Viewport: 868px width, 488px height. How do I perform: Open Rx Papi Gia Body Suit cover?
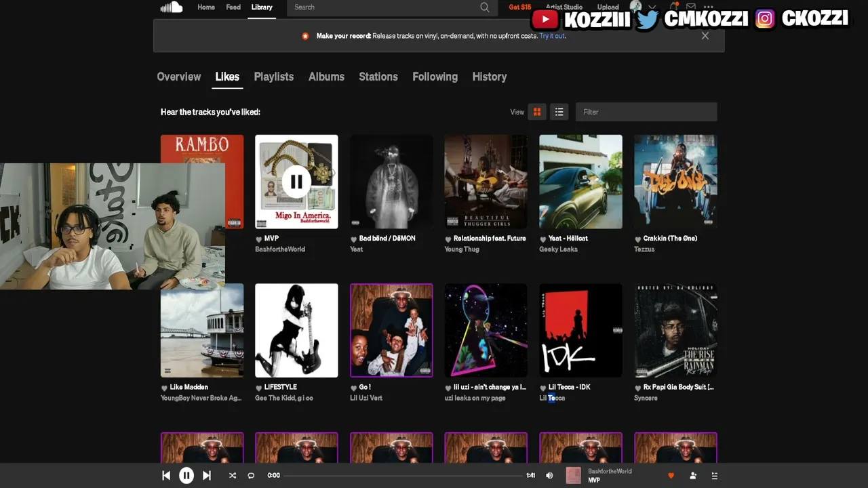click(x=675, y=330)
